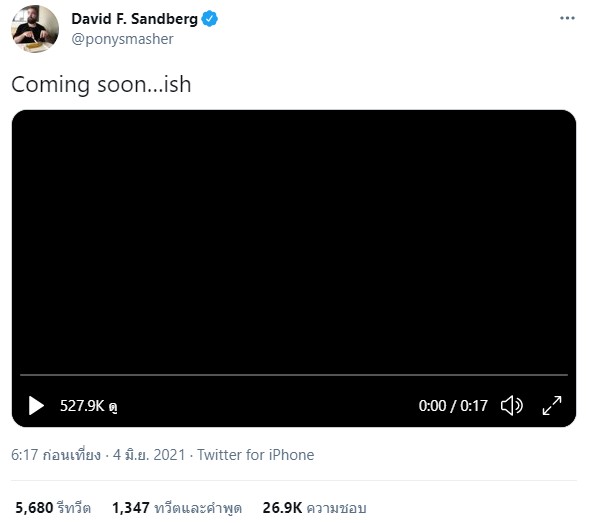Click David F. Sandberg's profile picture

(35, 29)
